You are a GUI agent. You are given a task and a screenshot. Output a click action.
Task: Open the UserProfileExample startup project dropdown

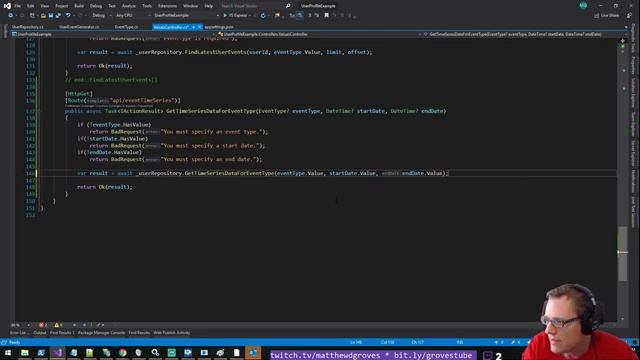click(x=186, y=16)
